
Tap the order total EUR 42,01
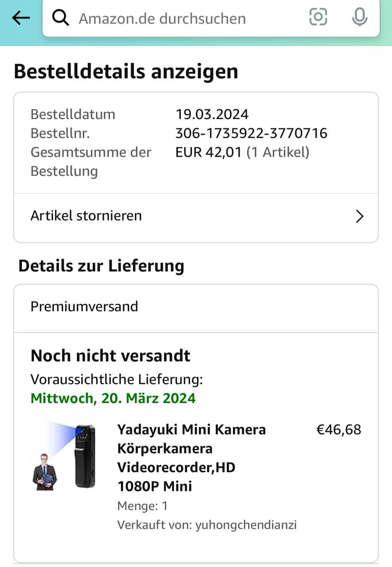[209, 152]
